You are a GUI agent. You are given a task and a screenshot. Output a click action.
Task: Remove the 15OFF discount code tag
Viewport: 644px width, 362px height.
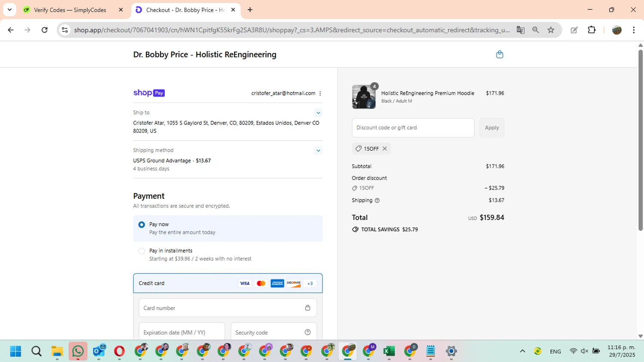pos(385,149)
